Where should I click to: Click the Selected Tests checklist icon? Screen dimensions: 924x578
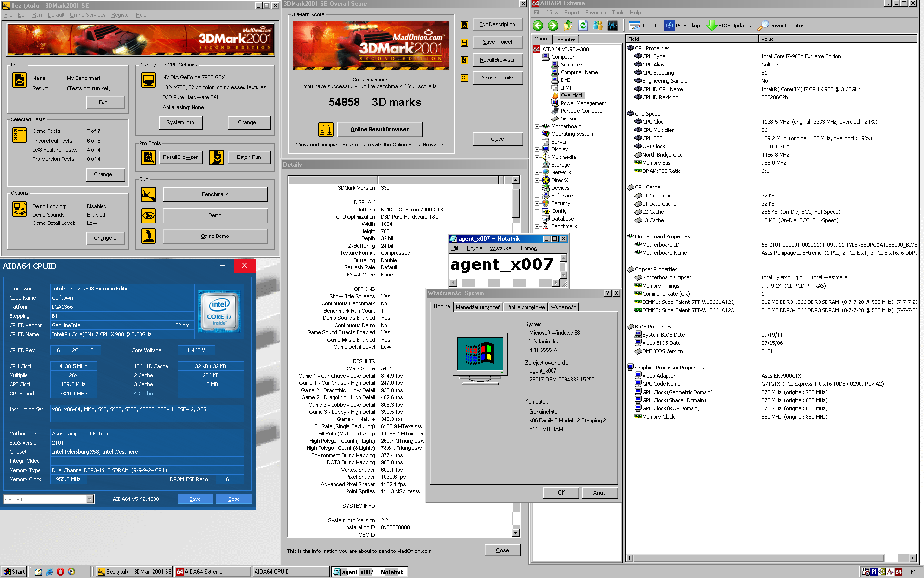click(20, 135)
